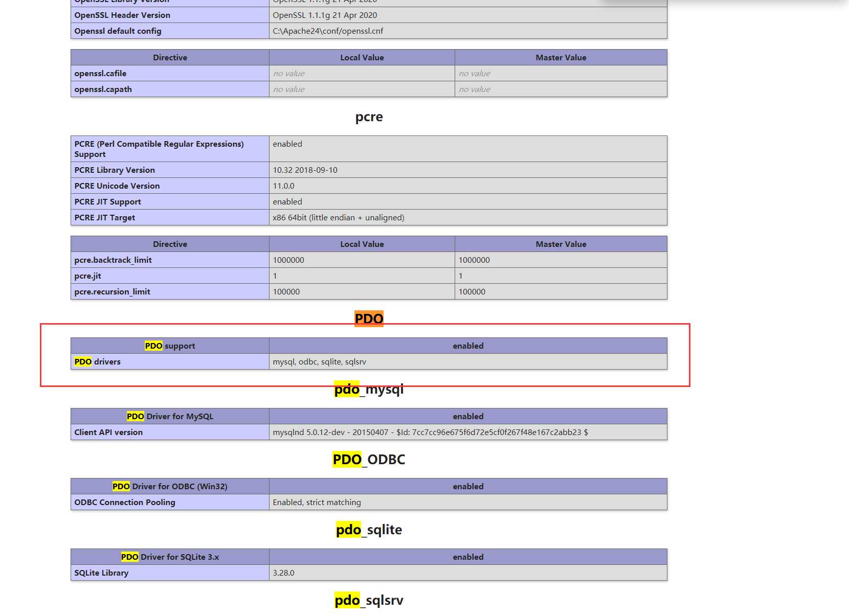Click the Master Value of openssl.capath
849x616 pixels.
pyautogui.click(x=474, y=89)
